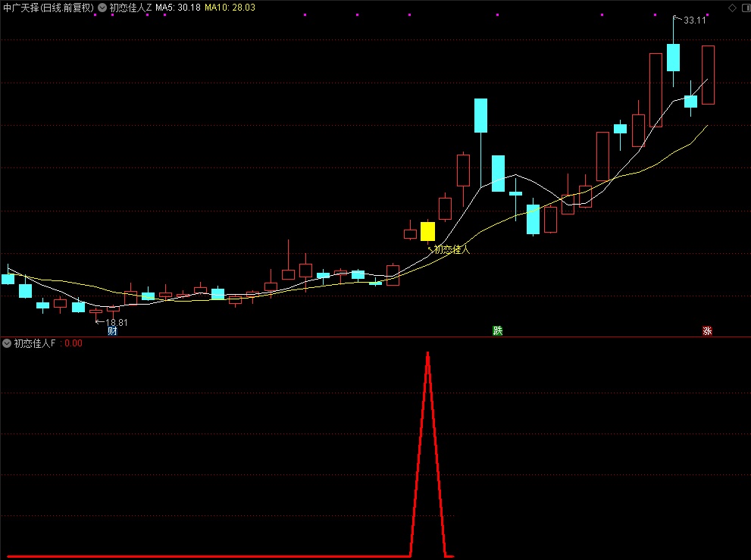
Task: Click the 0.00 indicator value
Action: click(74, 343)
